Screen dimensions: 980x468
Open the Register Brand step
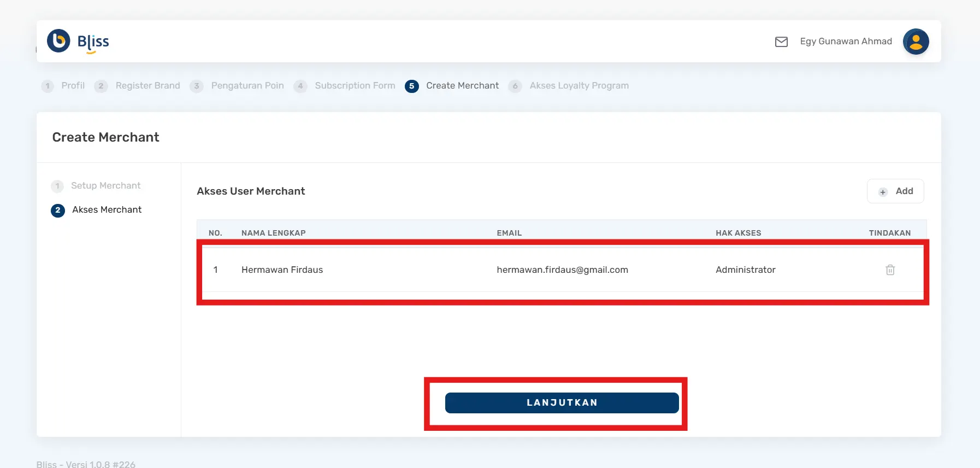point(147,86)
